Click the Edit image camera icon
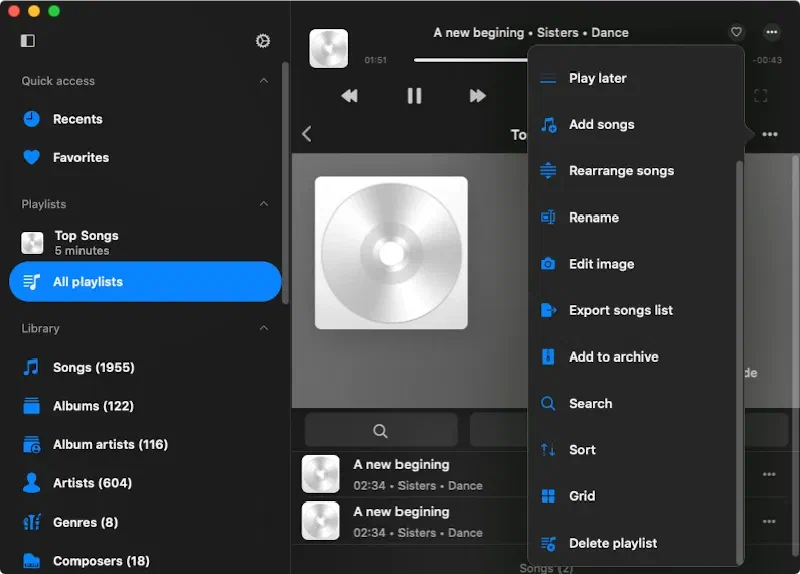This screenshot has width=800, height=574. tap(548, 264)
